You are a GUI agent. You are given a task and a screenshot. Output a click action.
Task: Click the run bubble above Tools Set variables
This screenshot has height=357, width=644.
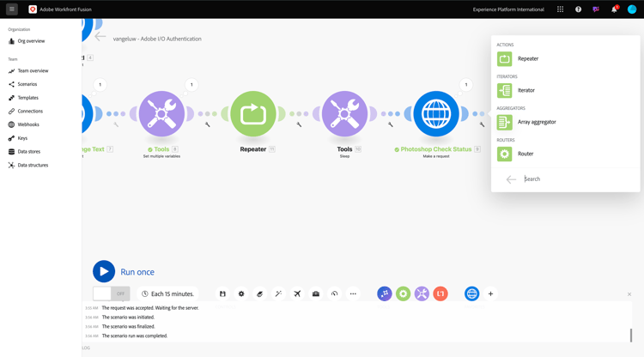191,85
